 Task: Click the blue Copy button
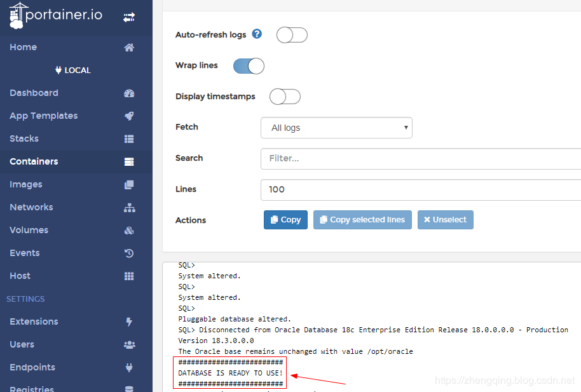tap(285, 220)
